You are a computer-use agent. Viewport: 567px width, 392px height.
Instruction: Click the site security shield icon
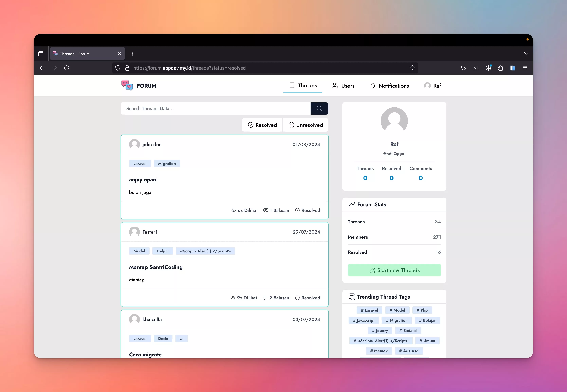click(118, 68)
